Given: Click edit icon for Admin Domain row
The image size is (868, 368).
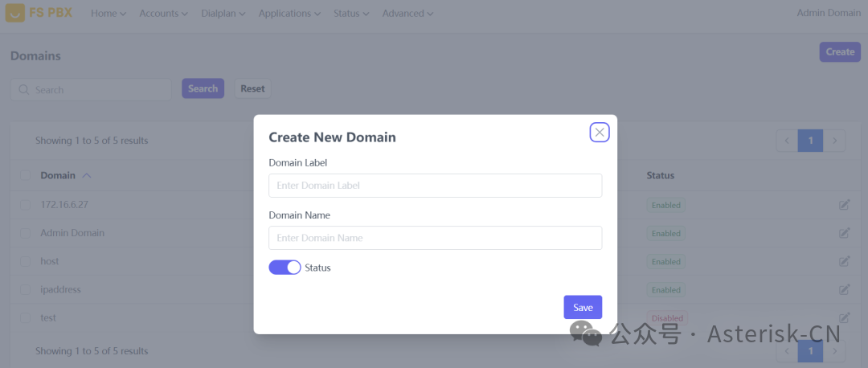Looking at the screenshot, I should tap(844, 233).
